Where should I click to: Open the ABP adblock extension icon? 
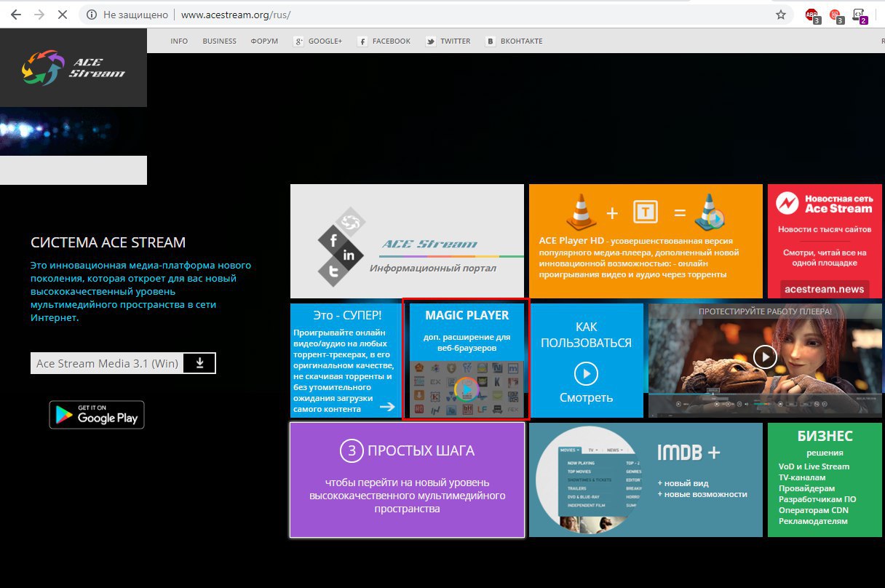pos(812,15)
